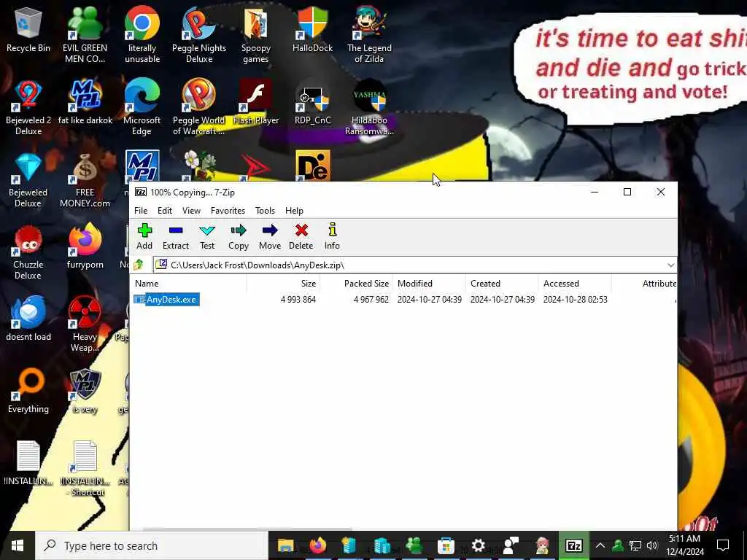Show hidden system tray icons

(x=600, y=545)
